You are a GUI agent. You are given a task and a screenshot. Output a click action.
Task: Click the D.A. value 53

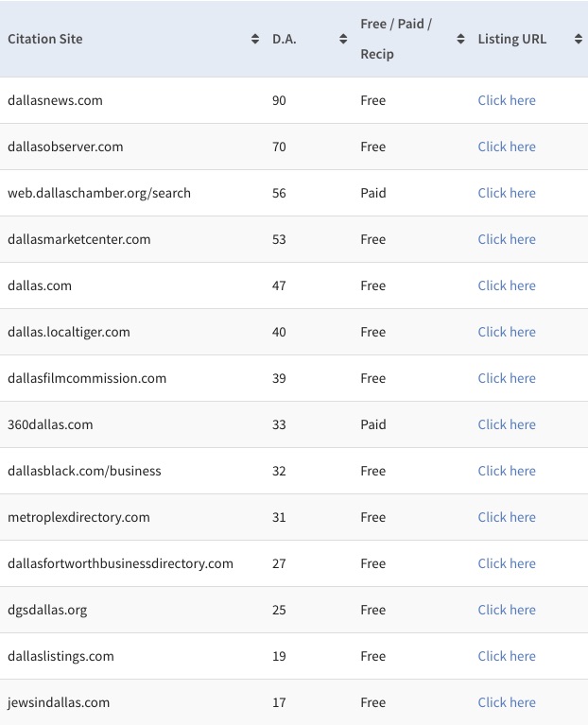[279, 239]
